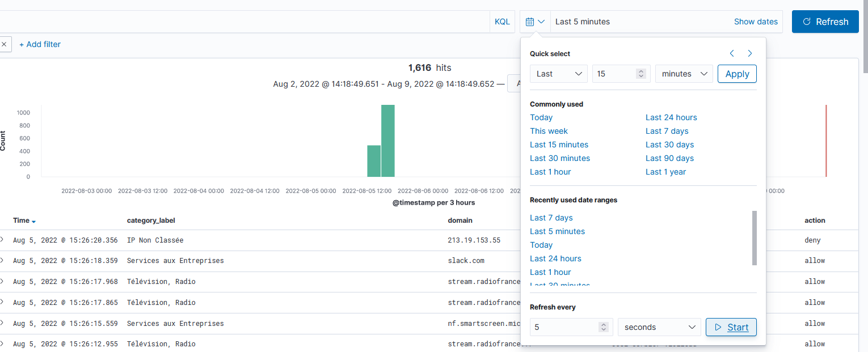The height and width of the screenshot is (352, 868).
Task: Sort by the Time column arrow
Action: [x=34, y=221]
